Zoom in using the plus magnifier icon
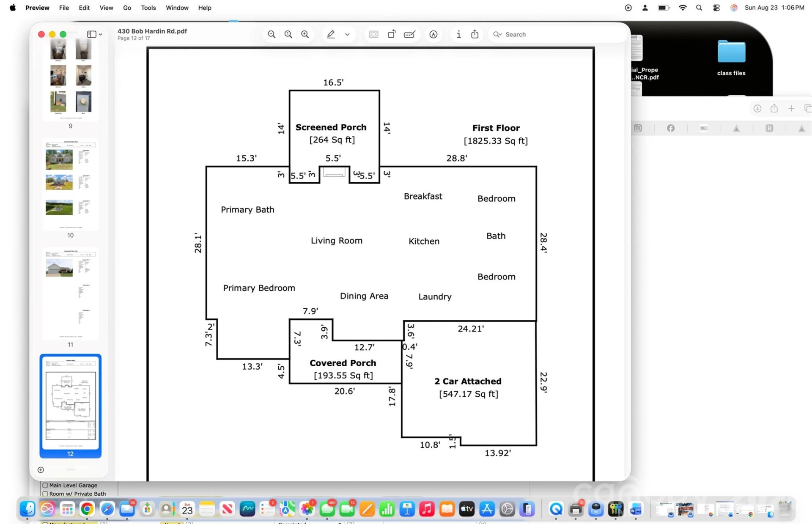The width and height of the screenshot is (812, 524). [305, 34]
